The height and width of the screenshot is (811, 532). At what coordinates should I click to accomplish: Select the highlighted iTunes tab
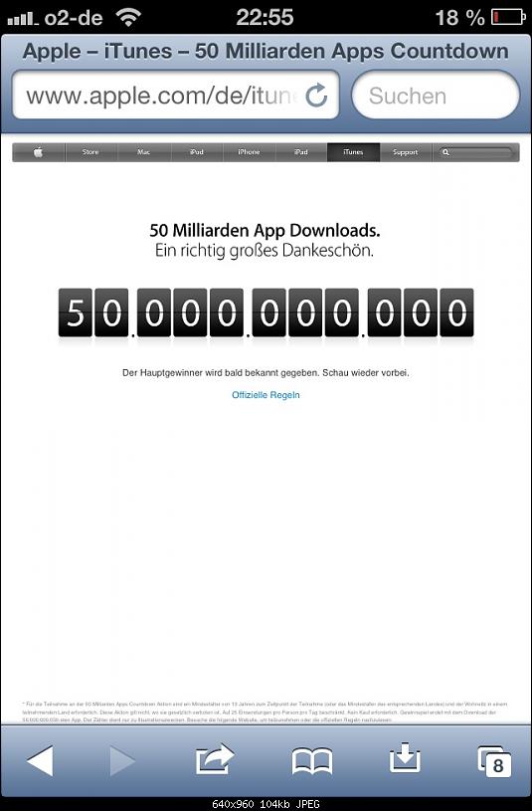(x=353, y=152)
